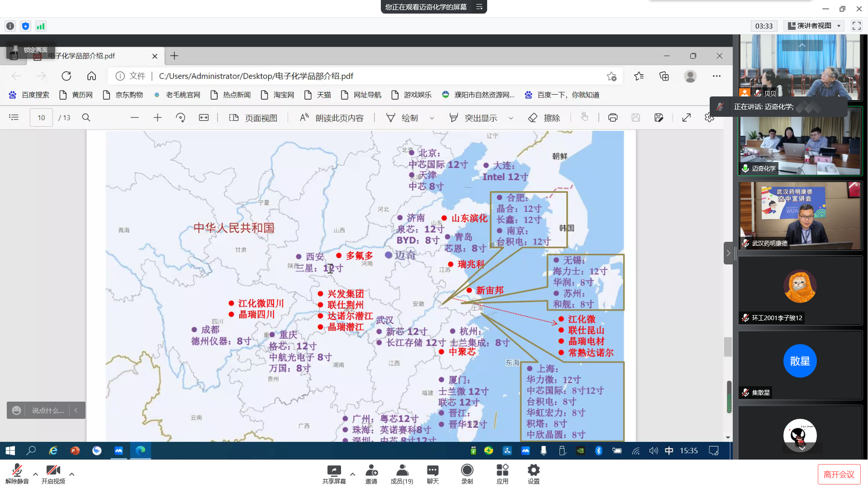Start meeting recording
The image size is (868, 489).
(467, 474)
